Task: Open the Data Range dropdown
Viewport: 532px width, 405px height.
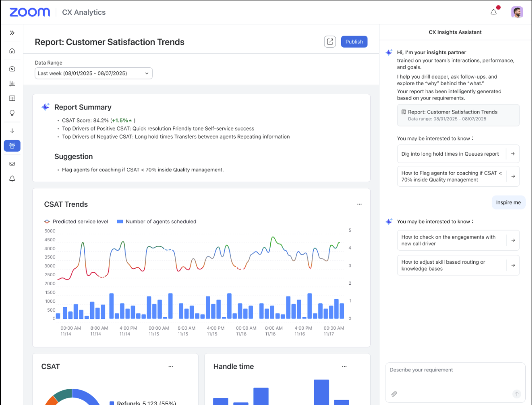Action: coord(94,73)
